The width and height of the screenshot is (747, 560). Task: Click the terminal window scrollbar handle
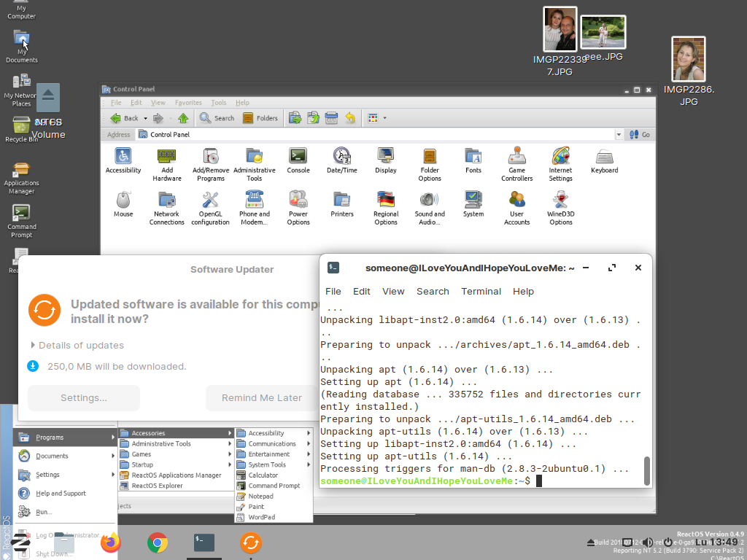pos(646,470)
